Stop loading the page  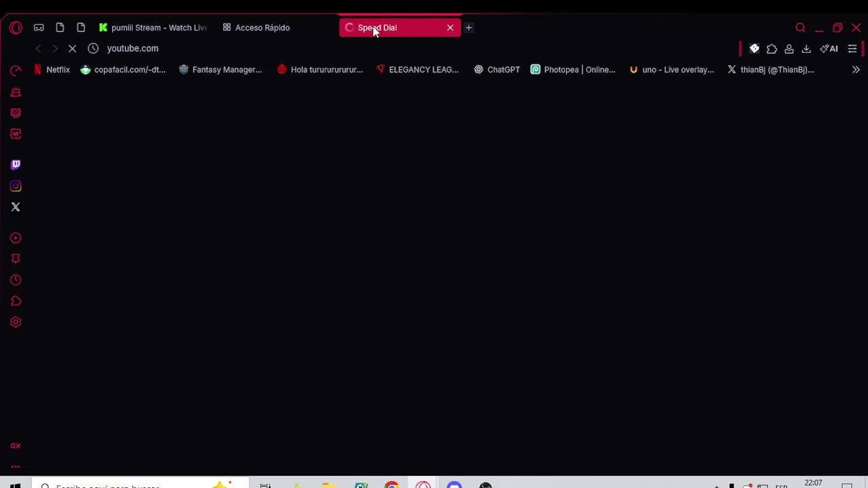(73, 48)
